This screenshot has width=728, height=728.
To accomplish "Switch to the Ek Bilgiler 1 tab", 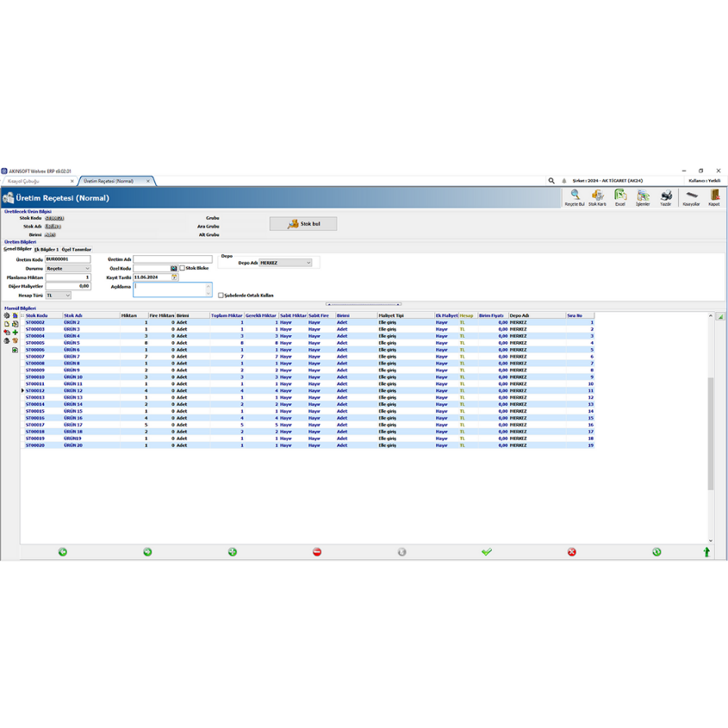I will pyautogui.click(x=47, y=249).
